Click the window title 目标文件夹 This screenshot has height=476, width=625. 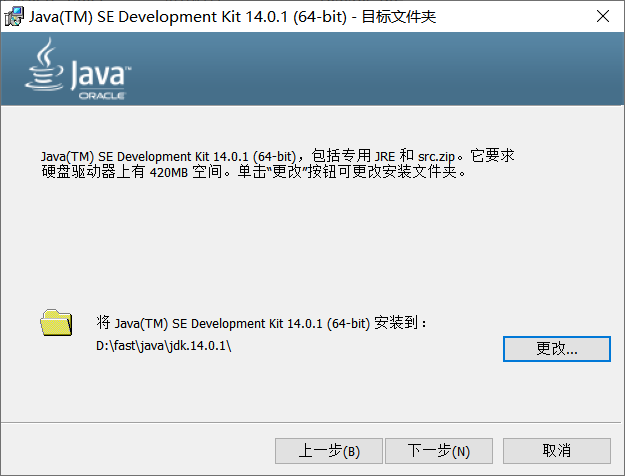(x=399, y=17)
